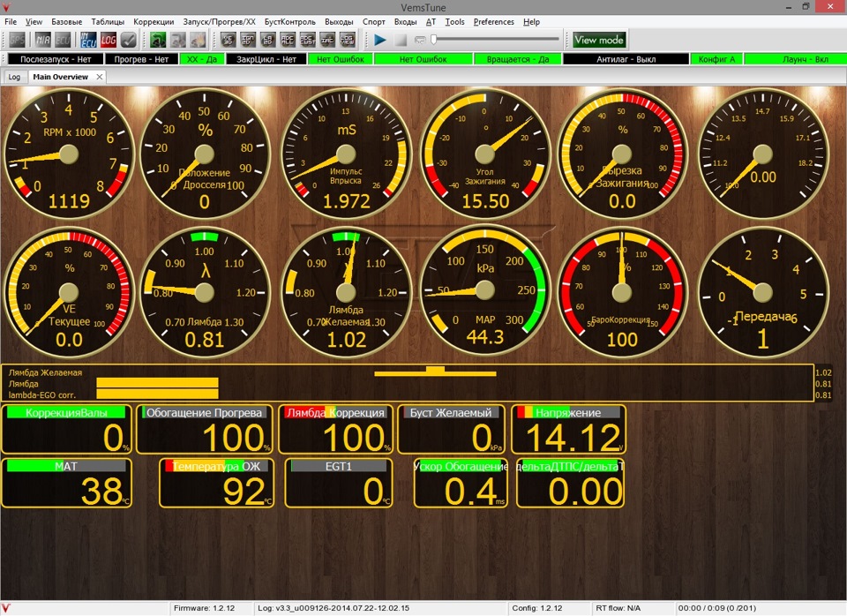Image resolution: width=847 pixels, height=616 pixels.
Task: Open the Спорт menu
Action: [x=374, y=21]
